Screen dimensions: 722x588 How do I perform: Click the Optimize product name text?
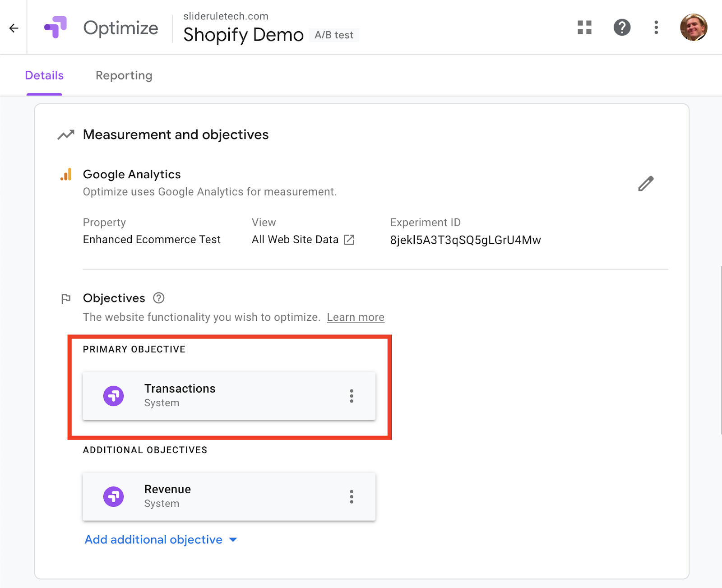(x=121, y=28)
